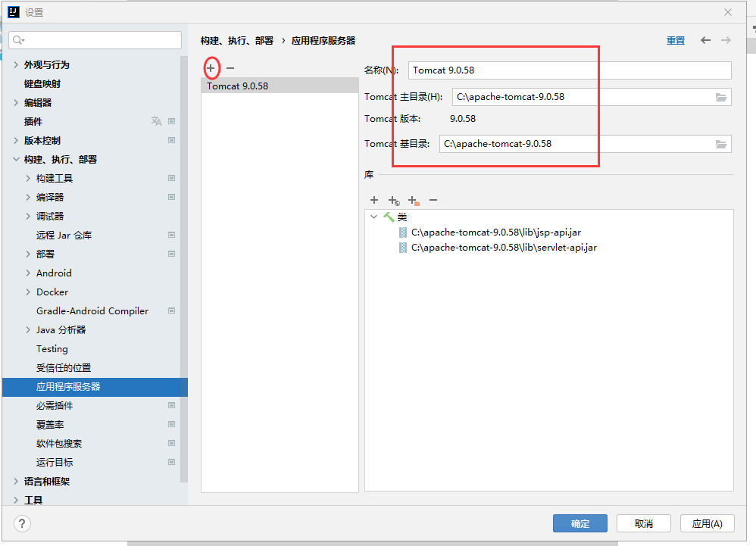Select Tomcat 9.0.58 in server list

click(x=238, y=86)
